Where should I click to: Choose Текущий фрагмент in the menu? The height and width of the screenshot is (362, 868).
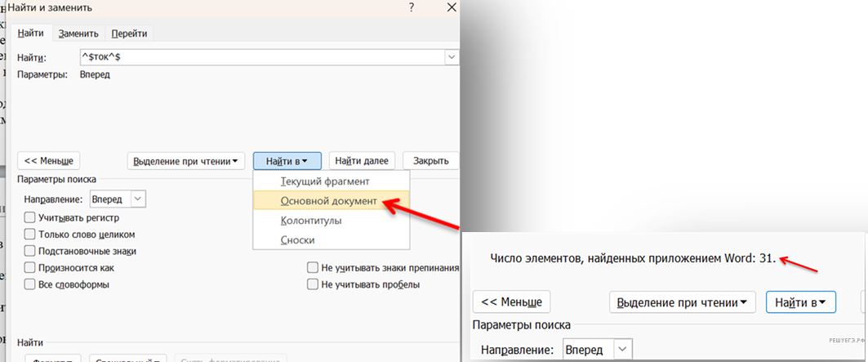pyautogui.click(x=325, y=181)
